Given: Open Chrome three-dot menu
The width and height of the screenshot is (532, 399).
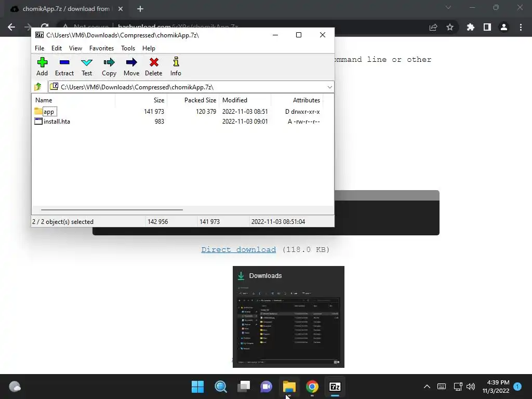Looking at the screenshot, I should click(521, 27).
